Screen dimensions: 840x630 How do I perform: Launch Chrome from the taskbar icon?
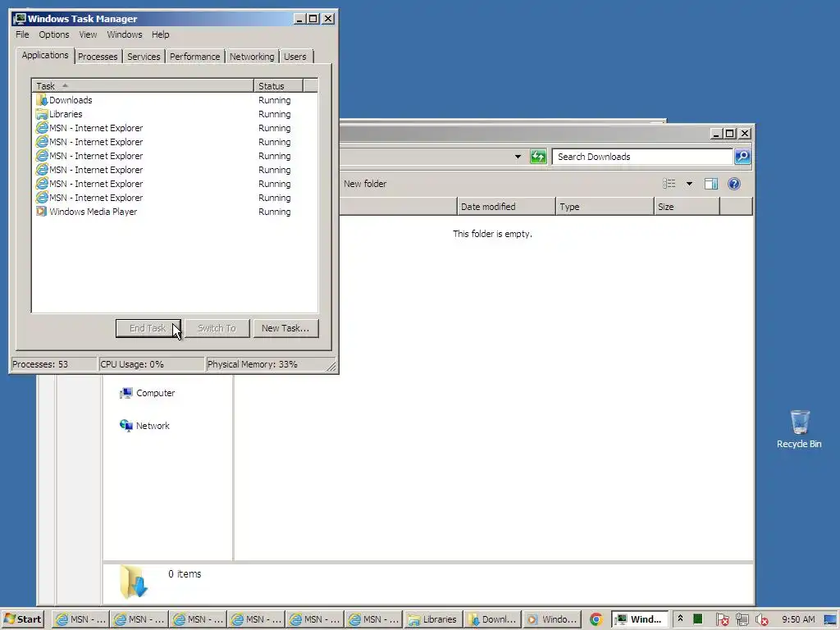coord(596,620)
